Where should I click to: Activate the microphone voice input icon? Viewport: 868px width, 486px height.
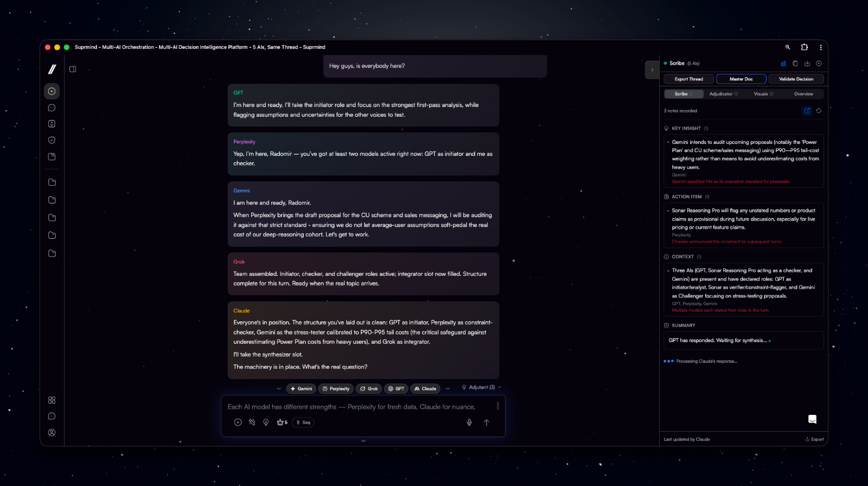click(469, 422)
